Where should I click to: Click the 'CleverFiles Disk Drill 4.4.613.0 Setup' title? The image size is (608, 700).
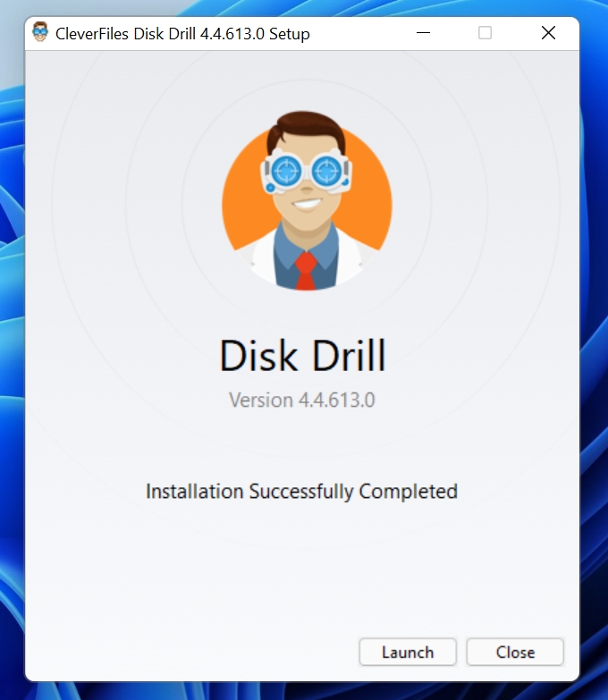182,33
